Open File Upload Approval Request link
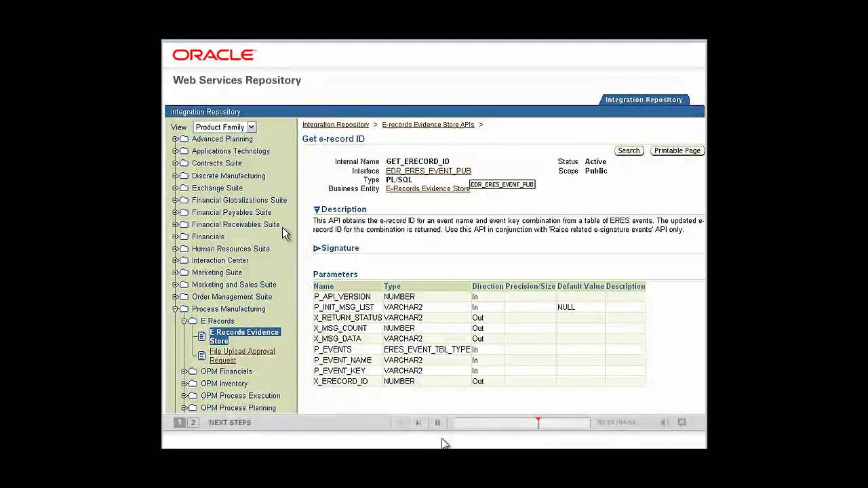 pyautogui.click(x=242, y=355)
